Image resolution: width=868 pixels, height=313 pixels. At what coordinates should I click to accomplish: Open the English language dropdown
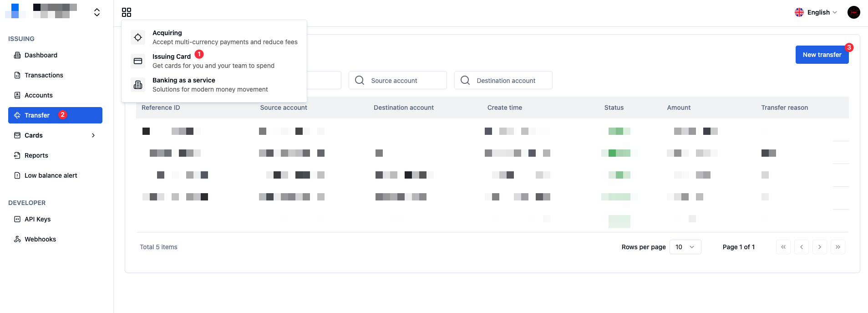tap(816, 12)
